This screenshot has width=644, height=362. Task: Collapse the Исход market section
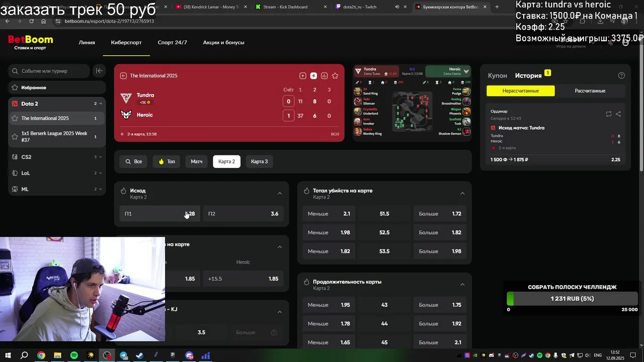pyautogui.click(x=280, y=193)
